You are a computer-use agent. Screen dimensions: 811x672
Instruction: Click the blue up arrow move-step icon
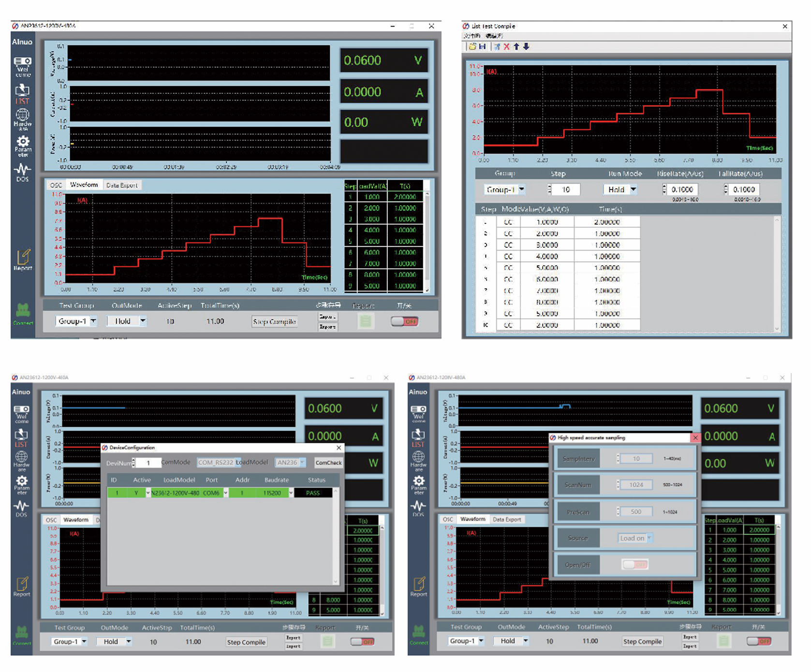516,46
